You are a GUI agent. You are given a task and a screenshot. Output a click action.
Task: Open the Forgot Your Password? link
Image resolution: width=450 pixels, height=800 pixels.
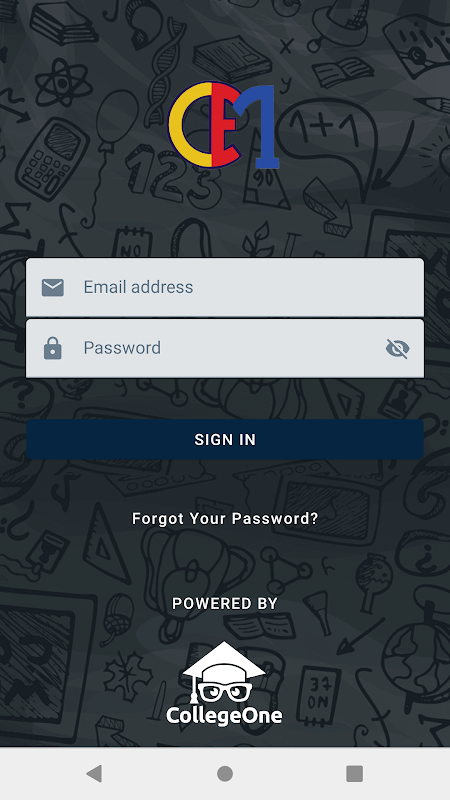click(x=225, y=519)
